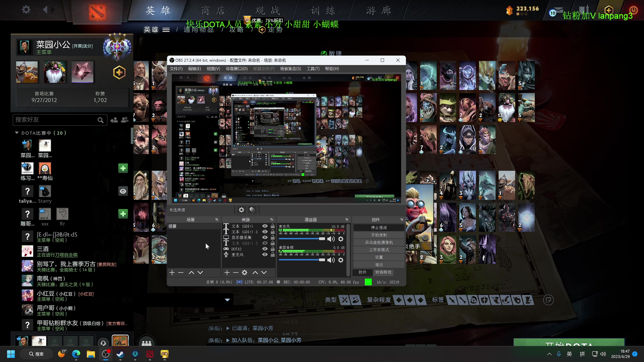
Task: Click 开始录制 button
Action: tap(379, 235)
